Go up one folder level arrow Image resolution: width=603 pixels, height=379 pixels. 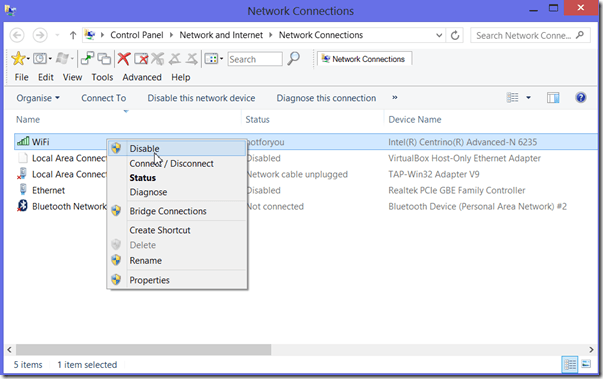[73, 35]
